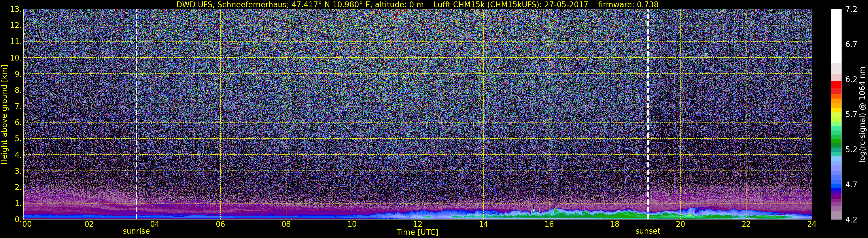The image size is (868, 238).
Task: Click the white dashed sunrise marker line
Action: point(136,114)
